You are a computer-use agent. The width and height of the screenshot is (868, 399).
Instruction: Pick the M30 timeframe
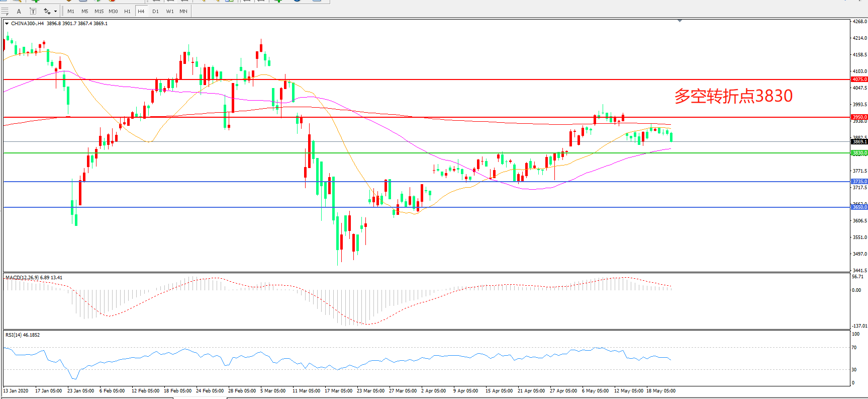point(113,11)
